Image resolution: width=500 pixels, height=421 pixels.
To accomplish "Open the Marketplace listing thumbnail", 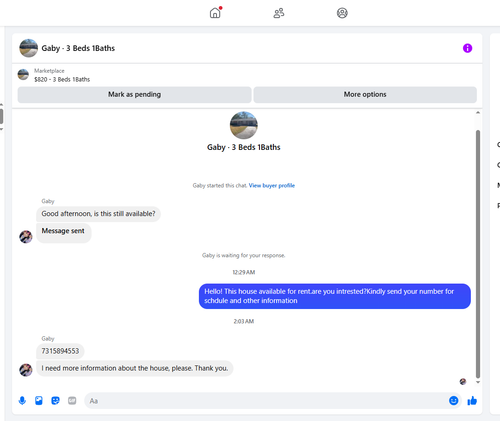I will [23, 74].
